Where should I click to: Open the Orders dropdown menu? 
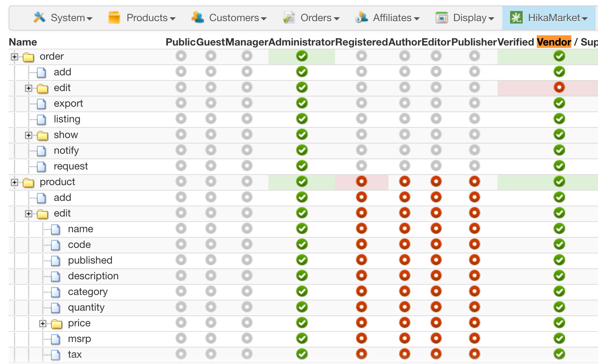(319, 18)
